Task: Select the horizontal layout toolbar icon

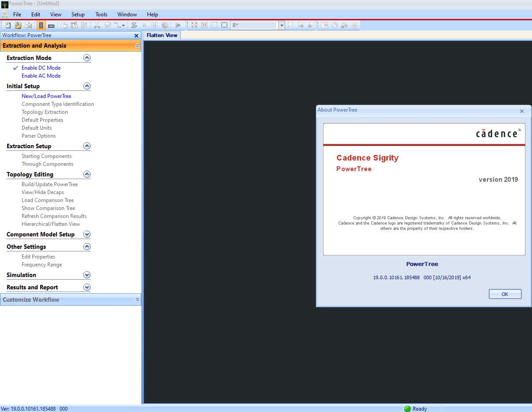Action: click(51, 25)
